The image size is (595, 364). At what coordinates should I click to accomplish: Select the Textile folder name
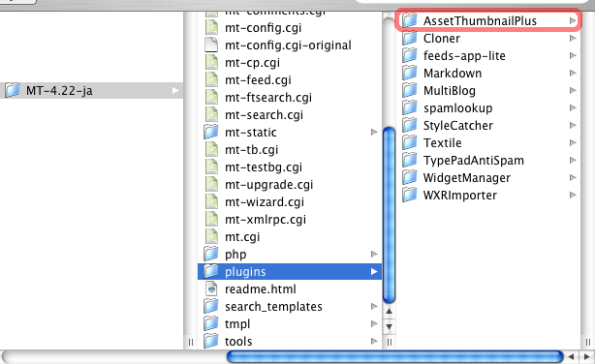pyautogui.click(x=443, y=143)
